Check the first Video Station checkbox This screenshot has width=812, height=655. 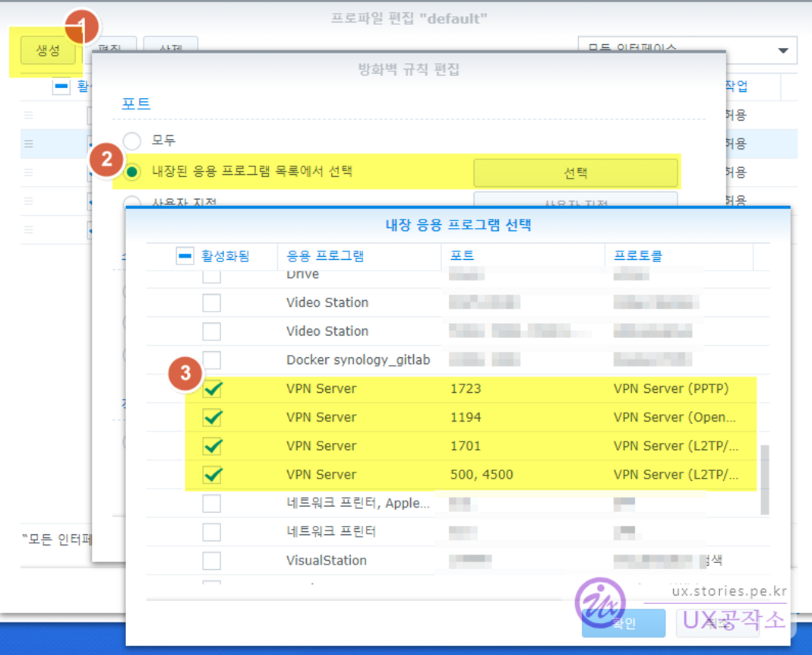tap(212, 302)
